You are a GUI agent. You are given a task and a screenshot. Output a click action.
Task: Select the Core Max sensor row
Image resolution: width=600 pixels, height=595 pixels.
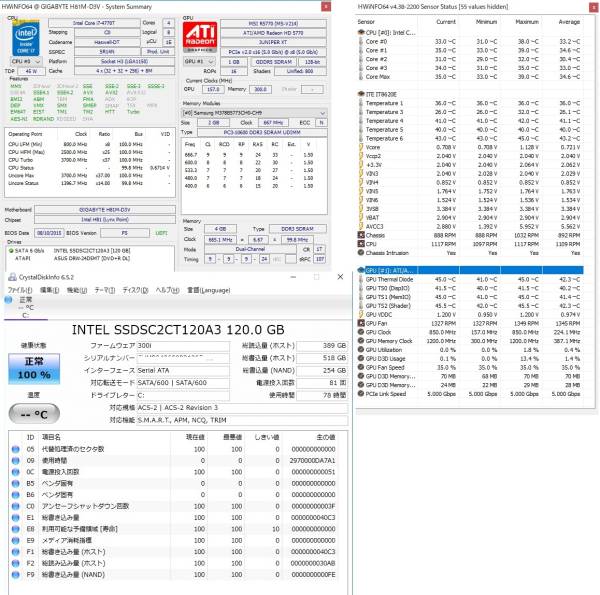470,77
